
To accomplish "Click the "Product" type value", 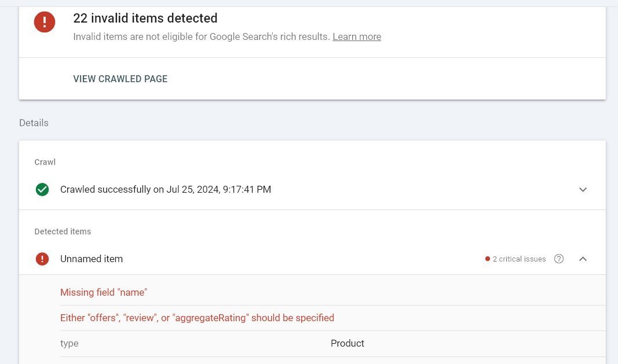I will pyautogui.click(x=348, y=343).
